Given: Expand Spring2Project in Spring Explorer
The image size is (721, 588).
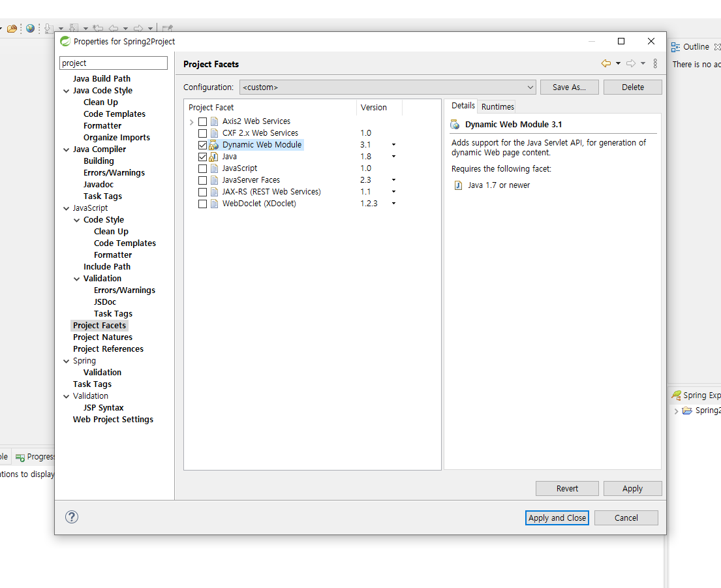Looking at the screenshot, I should [676, 411].
